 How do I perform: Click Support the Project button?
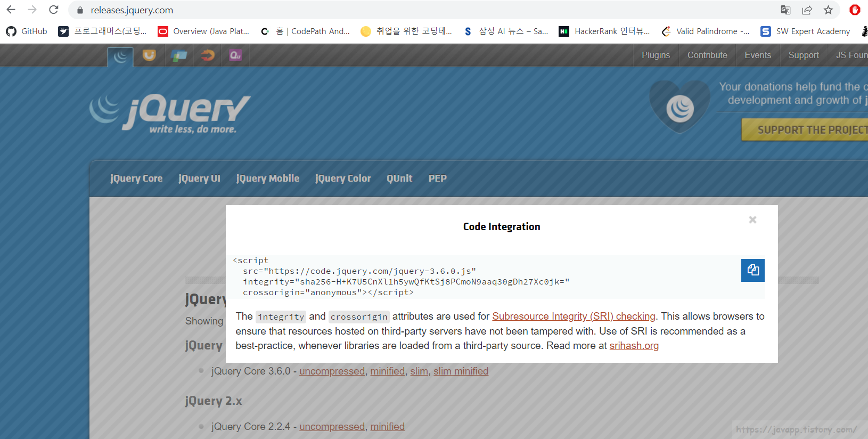tap(805, 130)
